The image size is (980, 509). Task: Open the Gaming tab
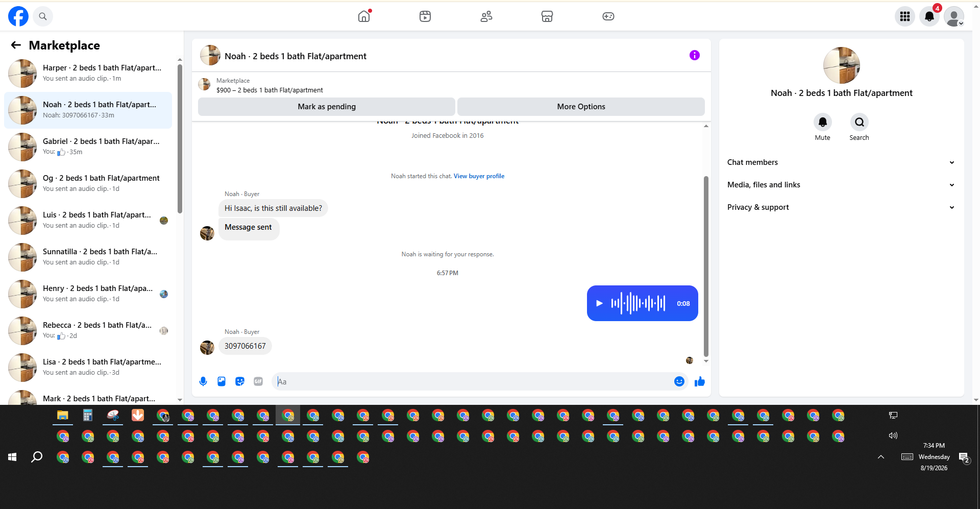pyautogui.click(x=608, y=16)
